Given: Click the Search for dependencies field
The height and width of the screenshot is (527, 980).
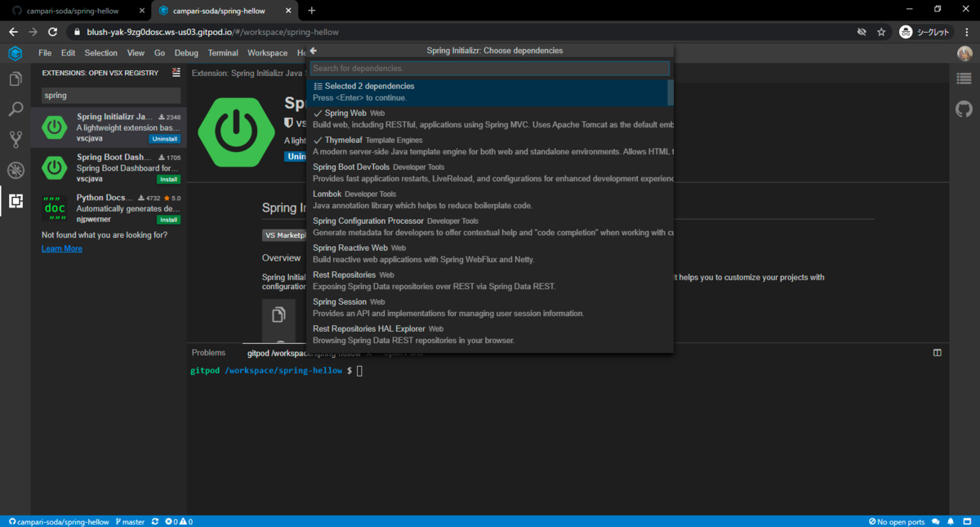Looking at the screenshot, I should (x=490, y=69).
